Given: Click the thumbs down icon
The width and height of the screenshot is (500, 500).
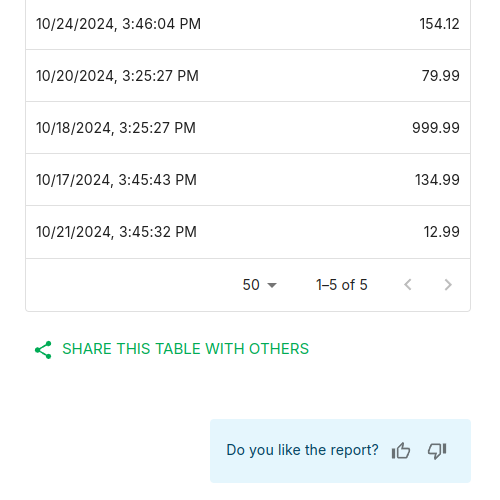Looking at the screenshot, I should (x=437, y=451).
